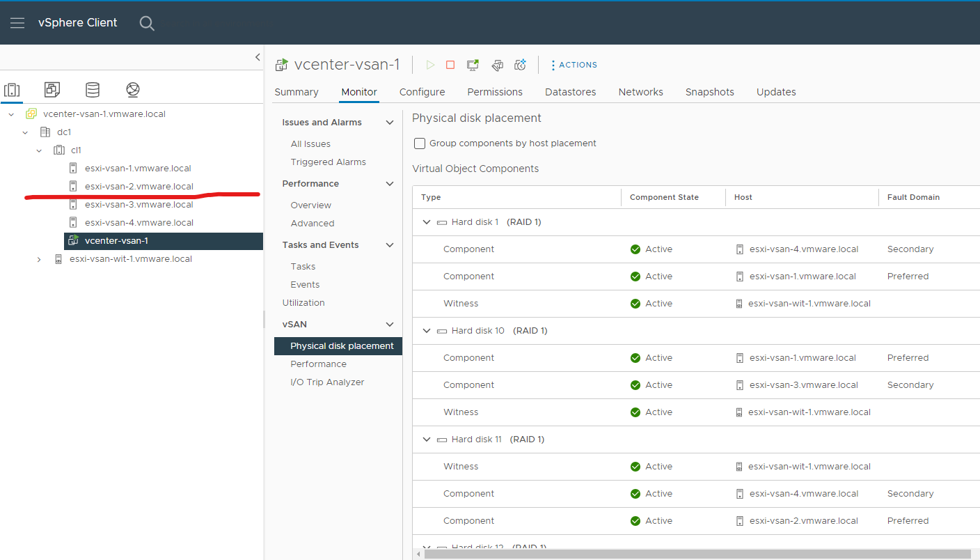Collapse the Hard disk 10 row
The image size is (980, 560).
(x=427, y=331)
